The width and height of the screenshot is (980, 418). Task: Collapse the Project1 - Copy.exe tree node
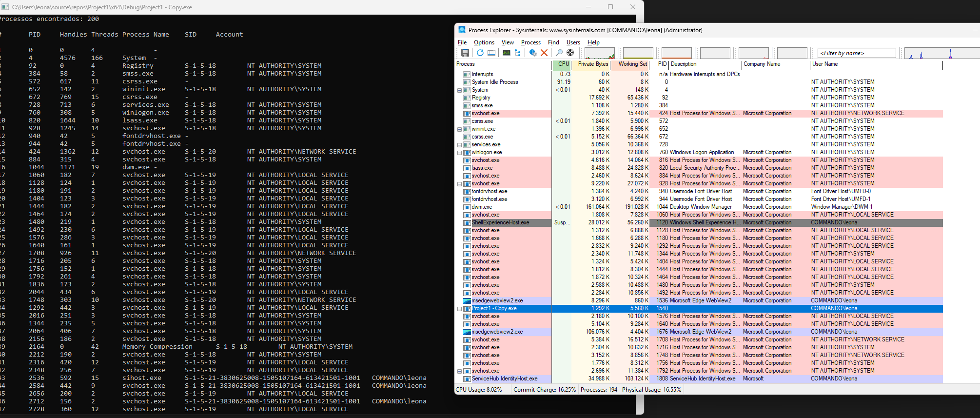click(459, 309)
